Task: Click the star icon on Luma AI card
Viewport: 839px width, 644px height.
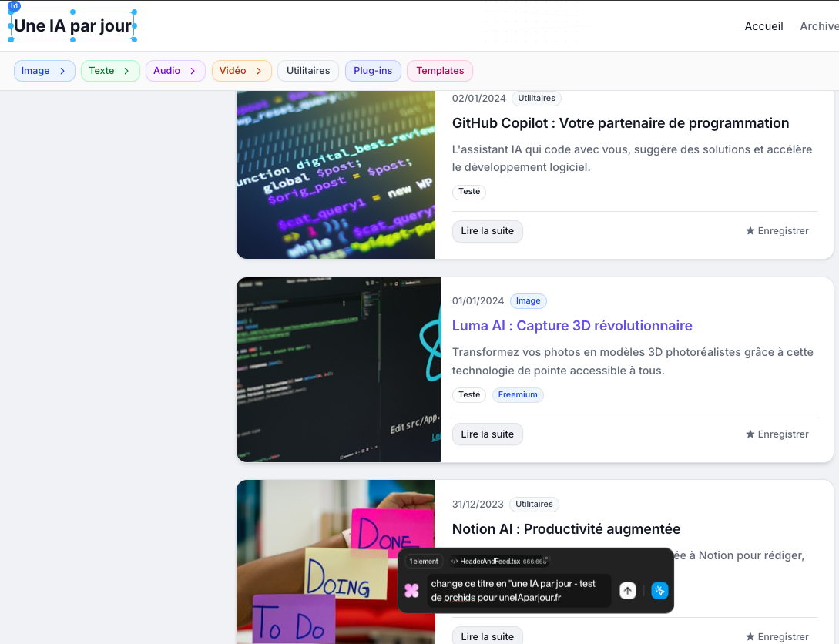Action: tap(750, 434)
